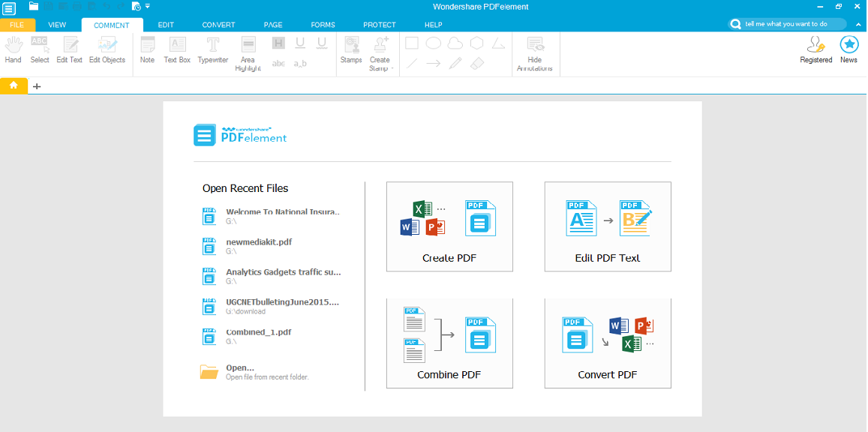Image resolution: width=868 pixels, height=432 pixels.
Task: Open recent file UGCNETbulletingJune2015
Action: pyautogui.click(x=272, y=307)
